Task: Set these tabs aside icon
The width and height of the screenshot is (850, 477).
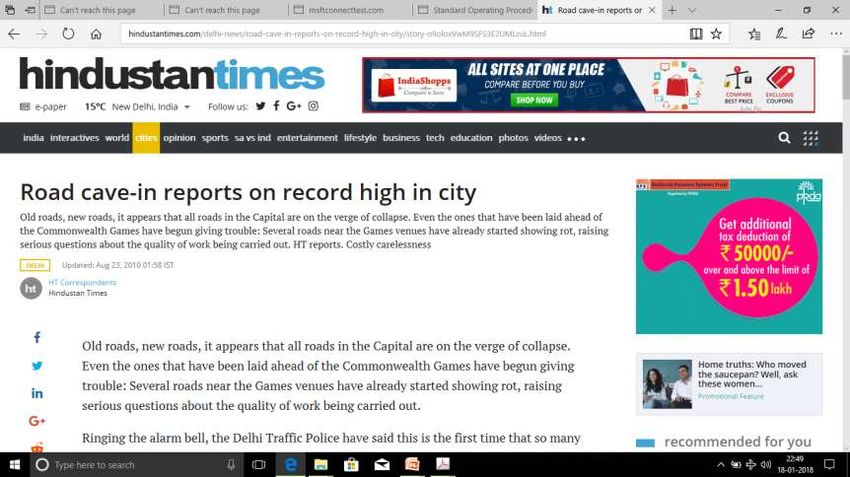Action: pyautogui.click(x=30, y=10)
